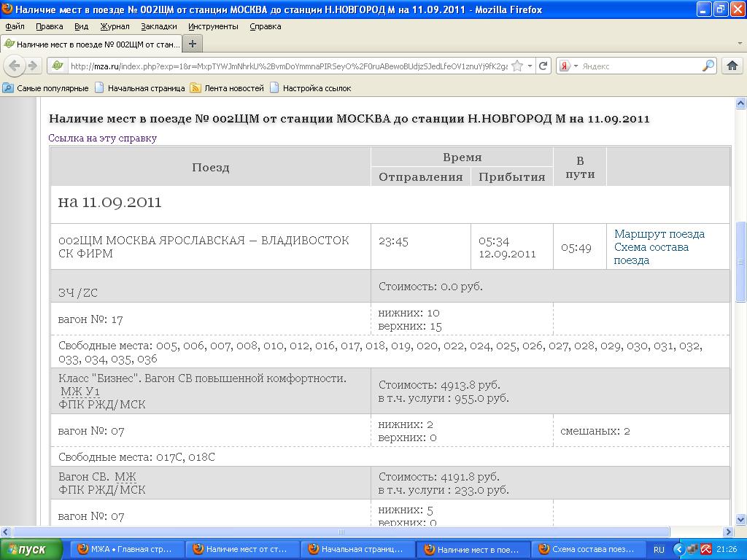The height and width of the screenshot is (560, 747).
Task: Go to the Firefox home page icon
Action: pos(732,66)
